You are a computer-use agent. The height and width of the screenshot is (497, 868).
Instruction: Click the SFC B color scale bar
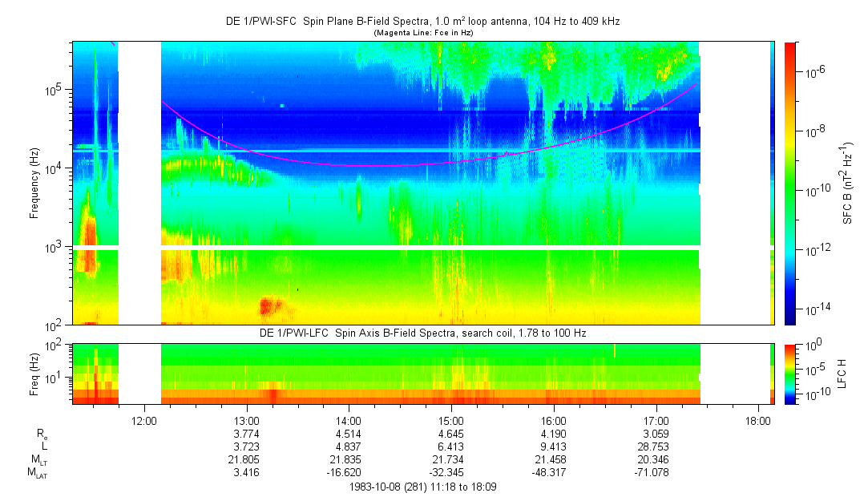click(790, 184)
